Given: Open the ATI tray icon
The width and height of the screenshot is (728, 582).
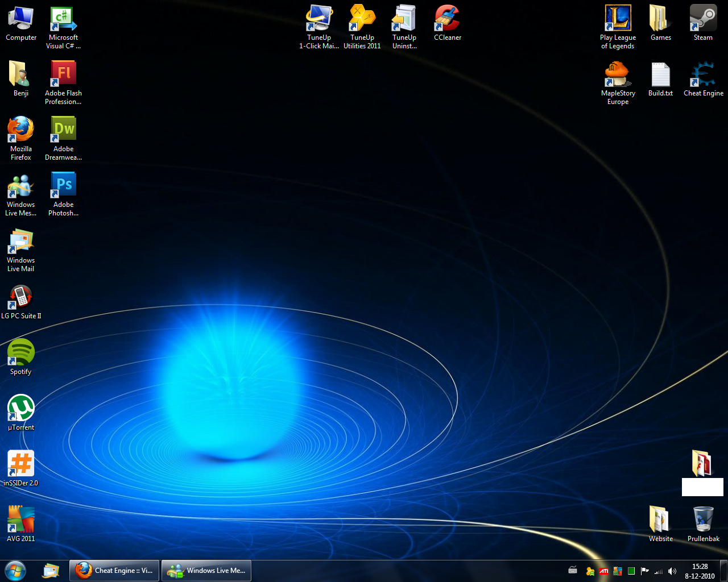Looking at the screenshot, I should (603, 571).
